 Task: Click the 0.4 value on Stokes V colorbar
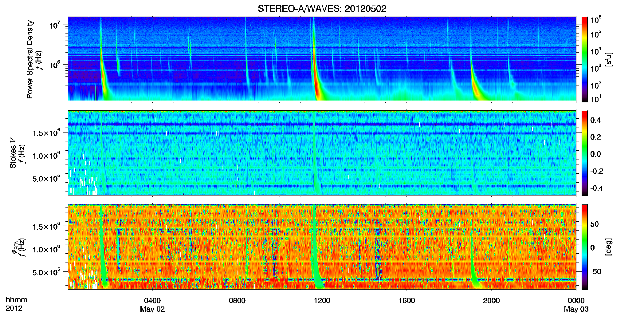[595, 120]
